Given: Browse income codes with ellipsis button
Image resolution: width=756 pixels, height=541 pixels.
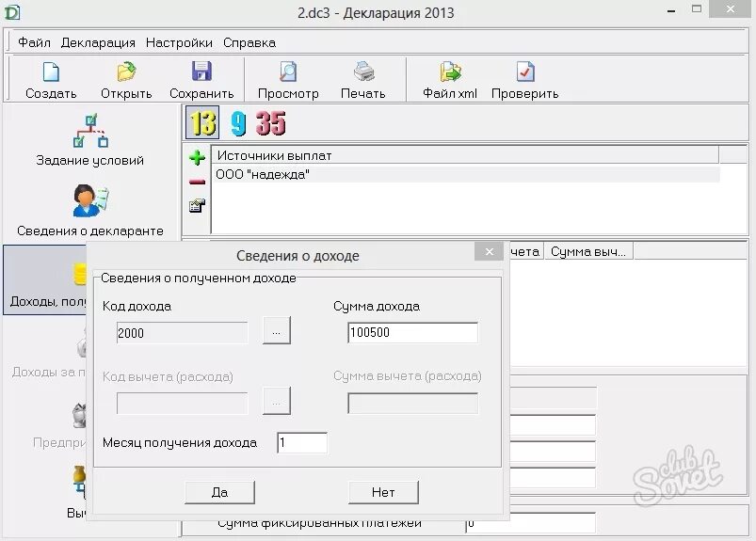Looking at the screenshot, I should click(276, 330).
